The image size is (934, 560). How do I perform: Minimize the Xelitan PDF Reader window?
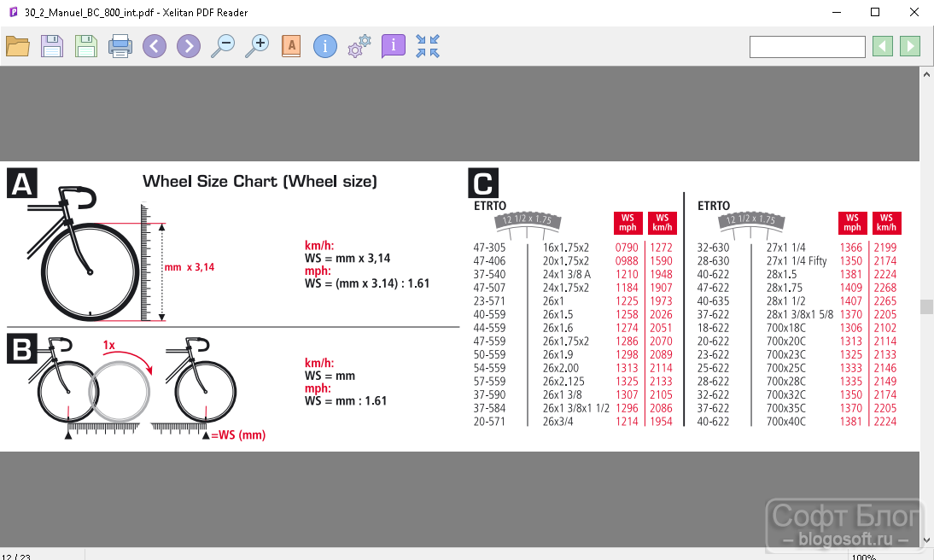tap(837, 12)
